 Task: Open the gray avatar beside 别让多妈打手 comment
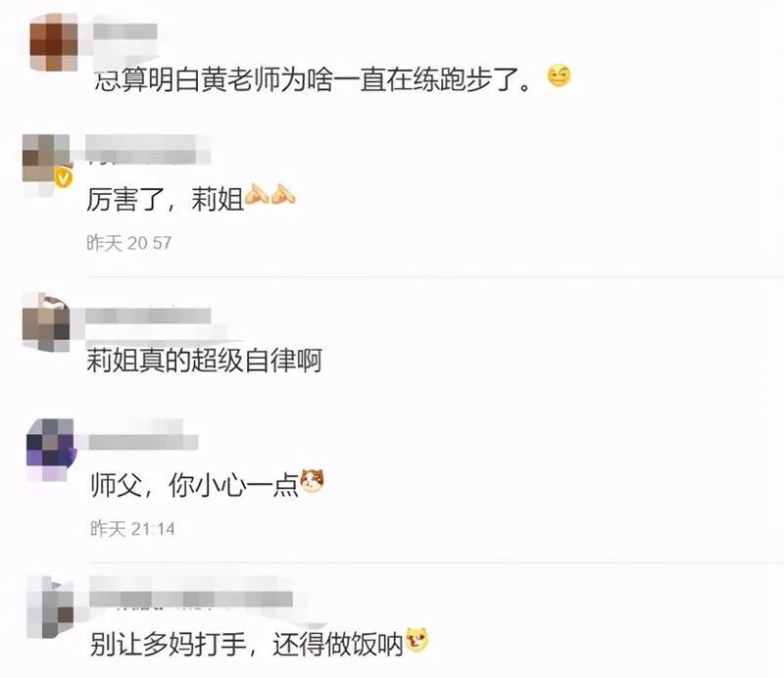coord(50,606)
